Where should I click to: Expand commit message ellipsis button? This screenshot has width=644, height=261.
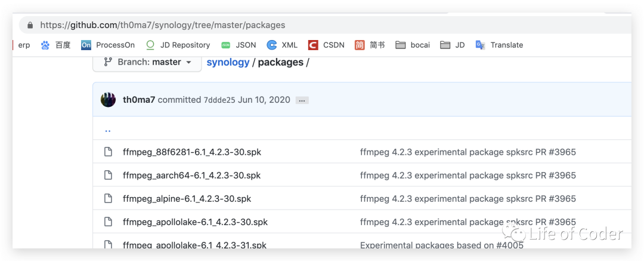pyautogui.click(x=302, y=100)
